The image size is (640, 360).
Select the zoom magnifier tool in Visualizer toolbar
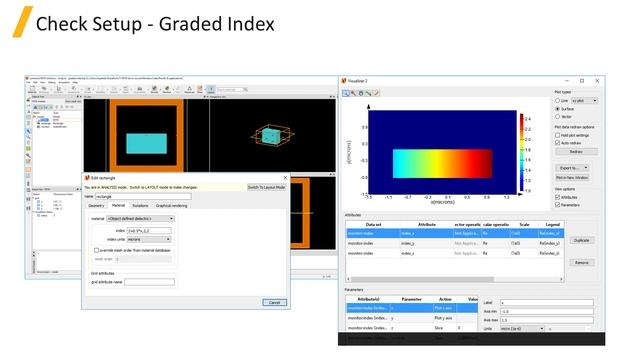346,93
